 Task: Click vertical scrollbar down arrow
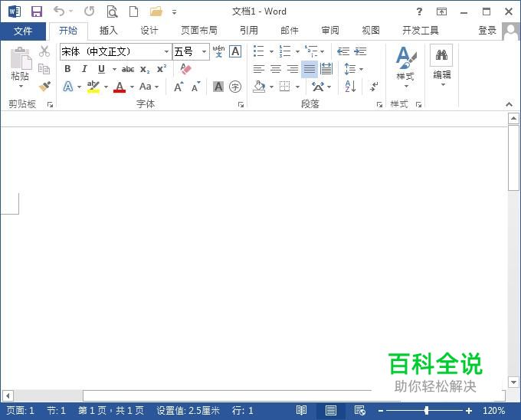pyautogui.click(x=513, y=382)
